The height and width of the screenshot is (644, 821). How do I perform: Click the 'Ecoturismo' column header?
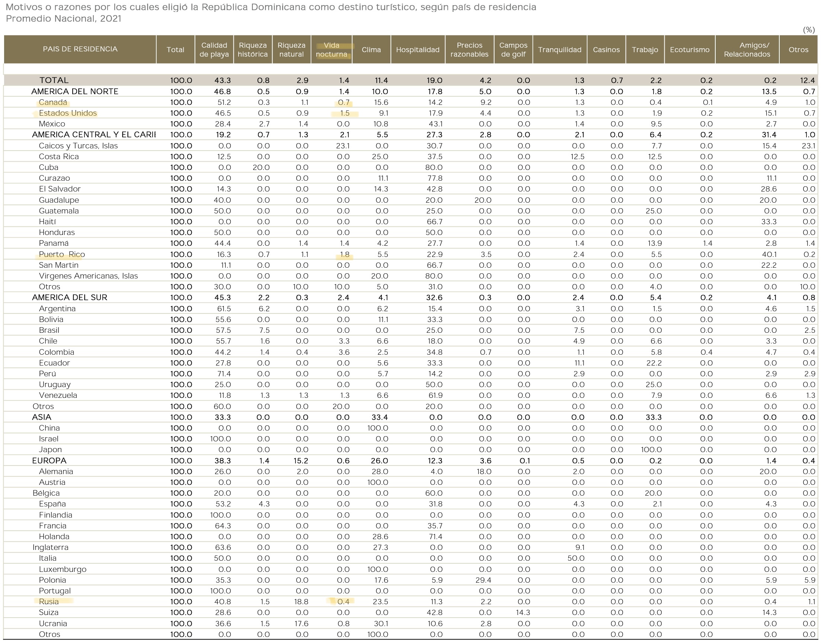[x=689, y=49]
